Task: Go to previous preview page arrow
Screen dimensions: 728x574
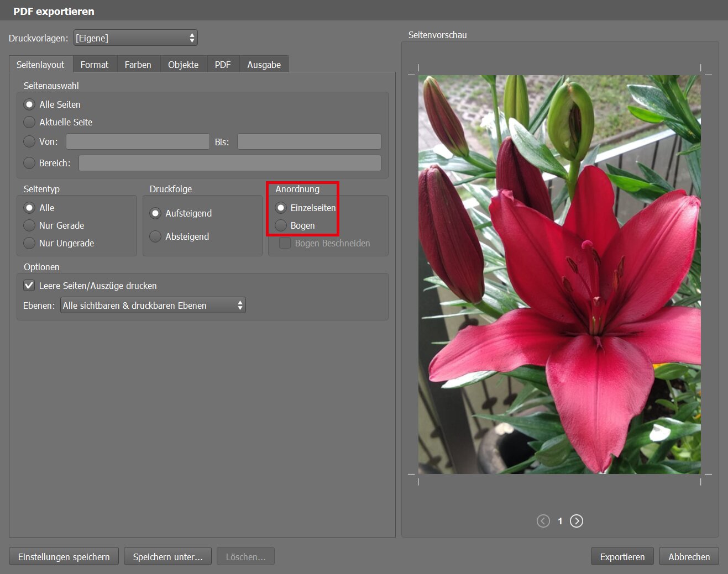Action: (543, 521)
